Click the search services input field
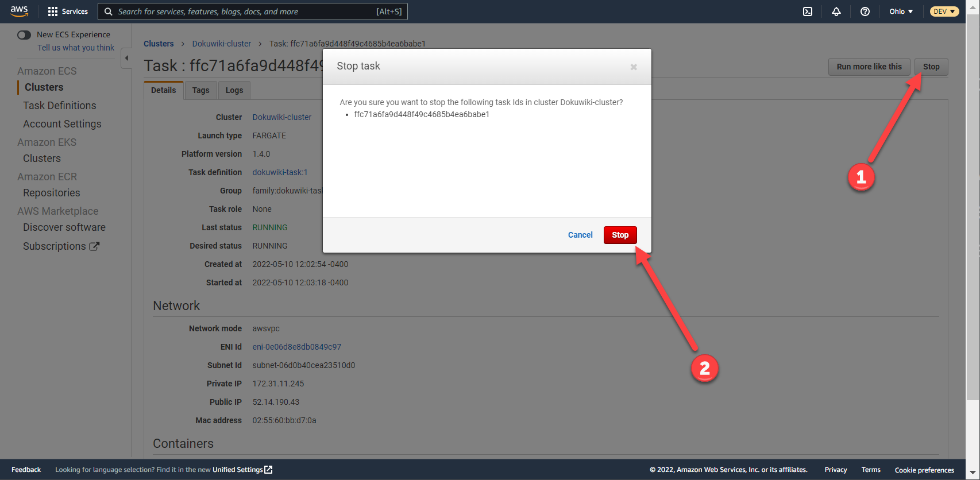Screen dimensions: 980x480 pyautogui.click(x=253, y=11)
